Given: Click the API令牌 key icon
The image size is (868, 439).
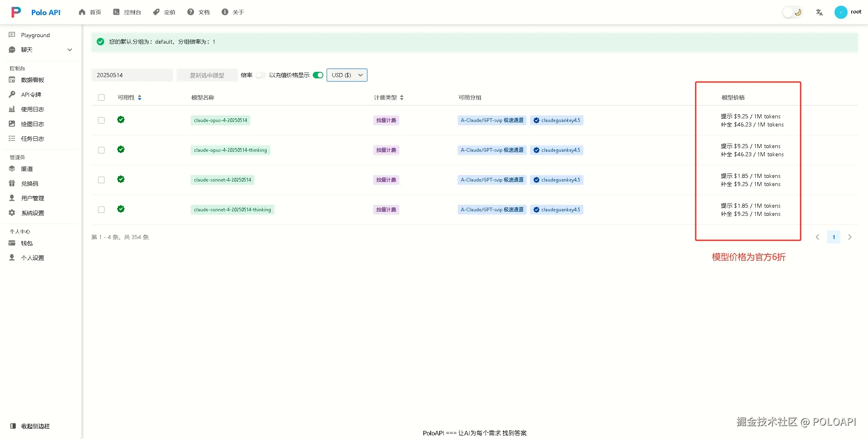Looking at the screenshot, I should point(12,95).
